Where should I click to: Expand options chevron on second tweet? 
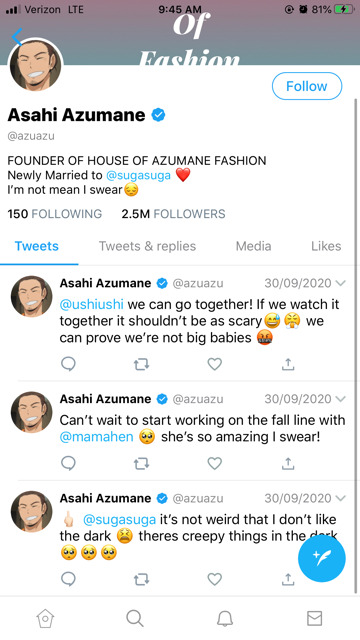tap(340, 399)
